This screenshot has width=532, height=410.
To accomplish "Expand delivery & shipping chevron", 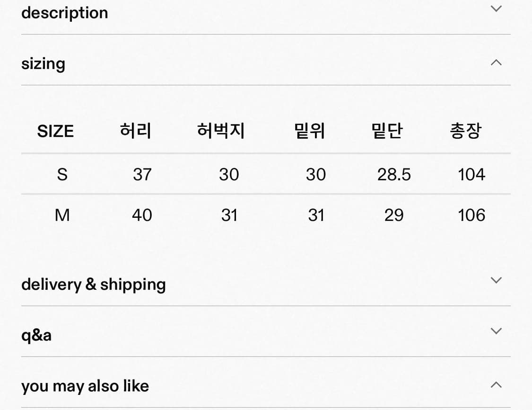I will 496,280.
